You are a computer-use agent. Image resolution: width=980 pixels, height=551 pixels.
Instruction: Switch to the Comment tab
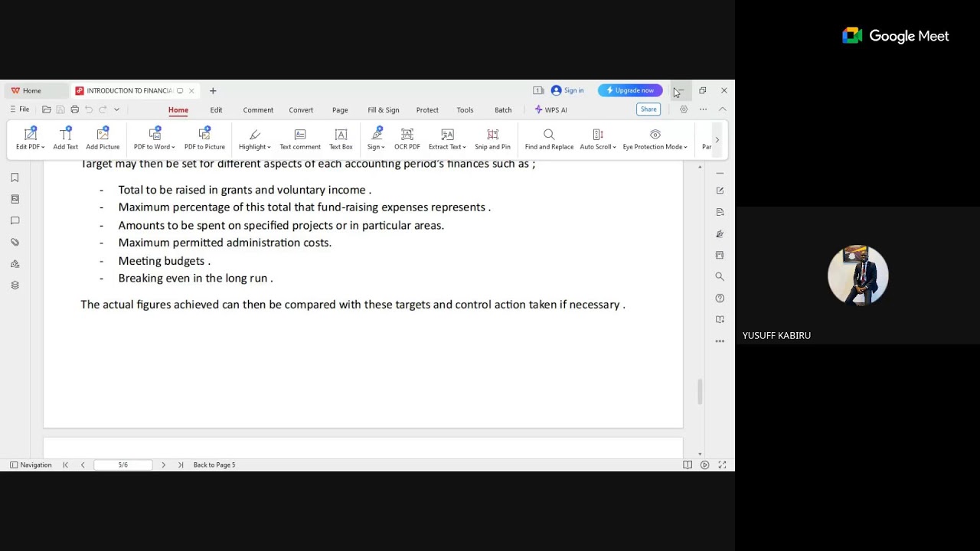pyautogui.click(x=258, y=109)
